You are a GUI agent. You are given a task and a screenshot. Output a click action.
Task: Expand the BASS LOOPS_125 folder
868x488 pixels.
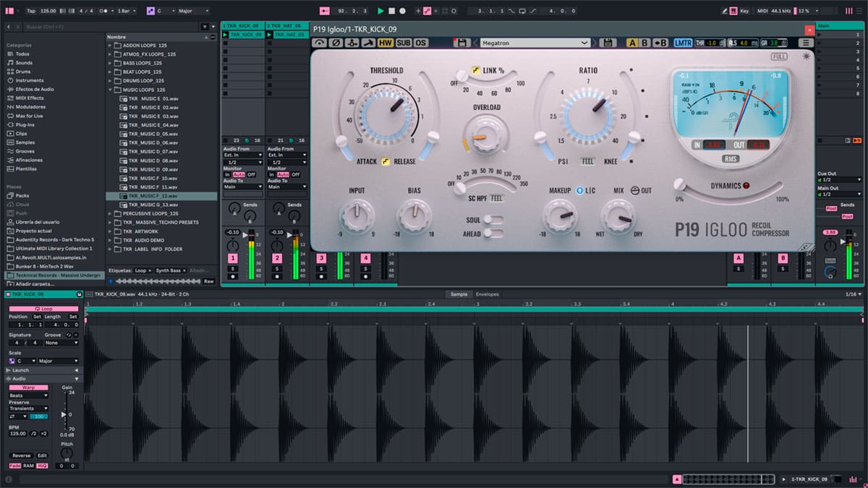point(111,63)
